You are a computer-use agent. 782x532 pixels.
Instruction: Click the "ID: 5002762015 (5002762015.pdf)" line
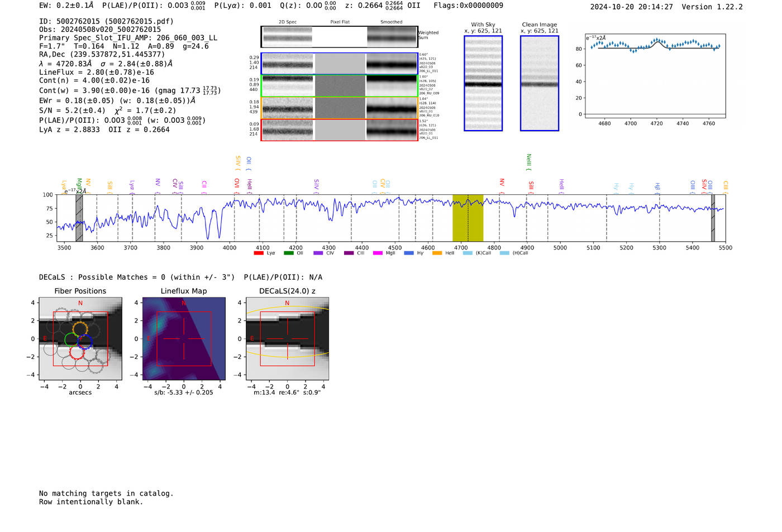pyautogui.click(x=106, y=21)
